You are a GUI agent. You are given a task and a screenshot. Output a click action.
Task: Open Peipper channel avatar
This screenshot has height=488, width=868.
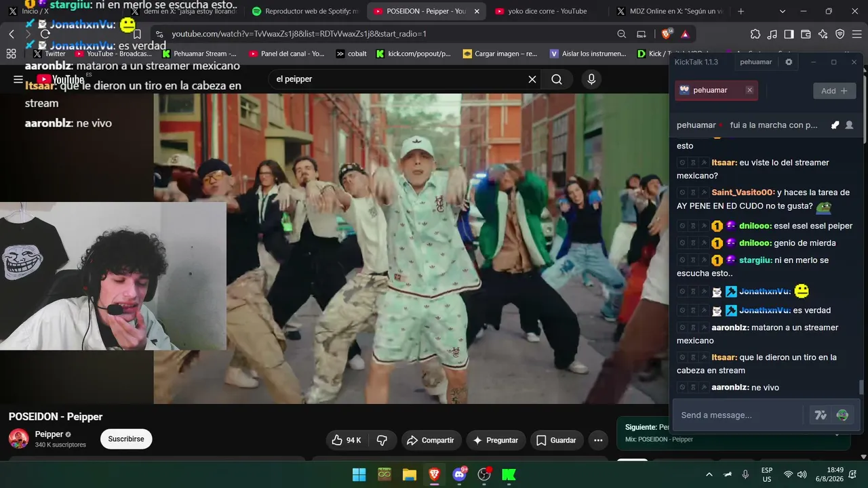(x=19, y=439)
